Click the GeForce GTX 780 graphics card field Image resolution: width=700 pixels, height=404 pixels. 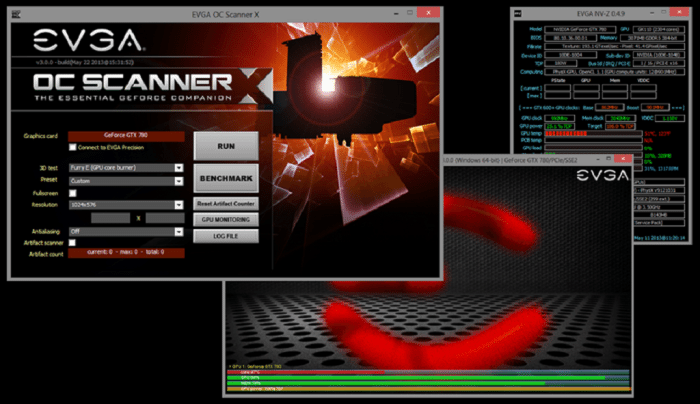[x=126, y=136]
